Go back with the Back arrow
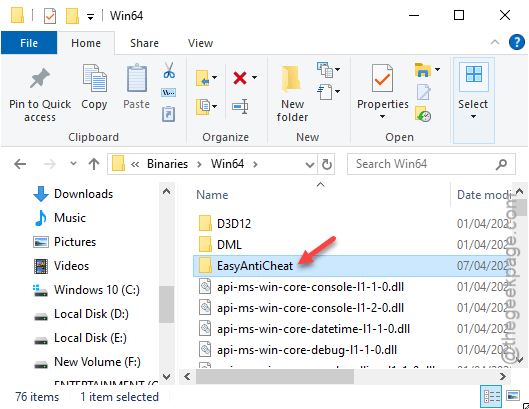This screenshot has width=529, height=409. coord(20,164)
